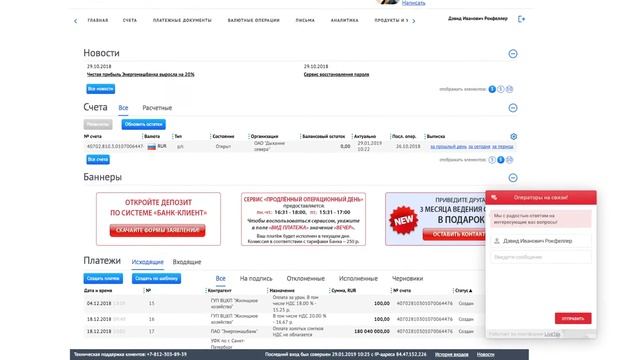Select second items-per-page circle in Новости
Screen dimensions: 640x360
pyautogui.click(x=501, y=89)
